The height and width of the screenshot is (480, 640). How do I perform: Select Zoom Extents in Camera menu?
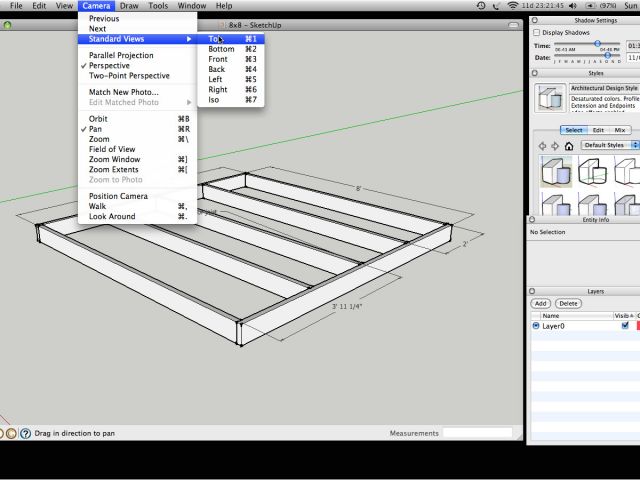114,170
